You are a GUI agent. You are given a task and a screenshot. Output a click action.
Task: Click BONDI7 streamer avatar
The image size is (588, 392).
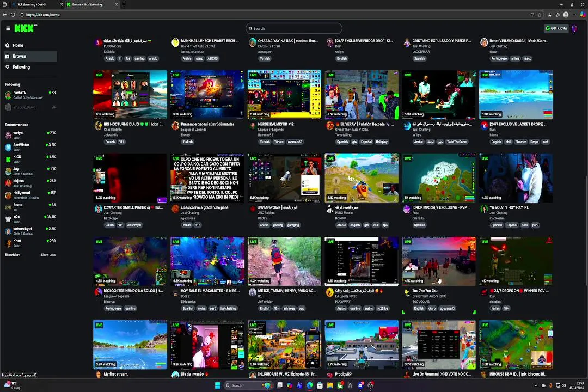[330, 209]
